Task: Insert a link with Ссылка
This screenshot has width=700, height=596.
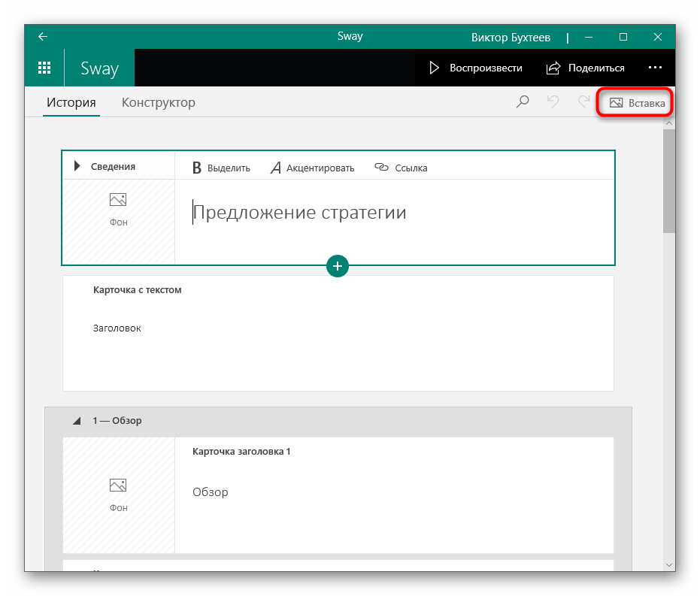Action: pyautogui.click(x=401, y=168)
